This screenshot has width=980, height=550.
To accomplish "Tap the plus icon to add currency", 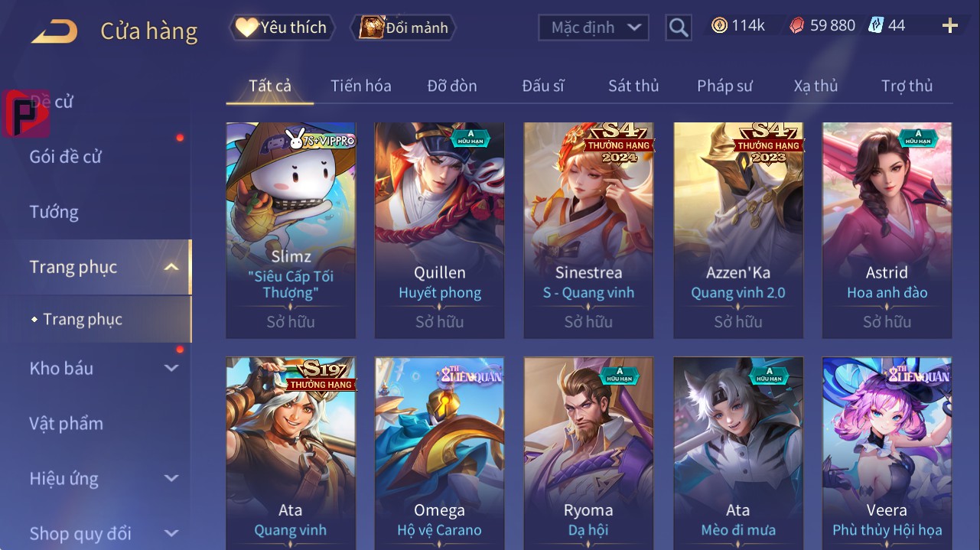I will click(x=949, y=26).
